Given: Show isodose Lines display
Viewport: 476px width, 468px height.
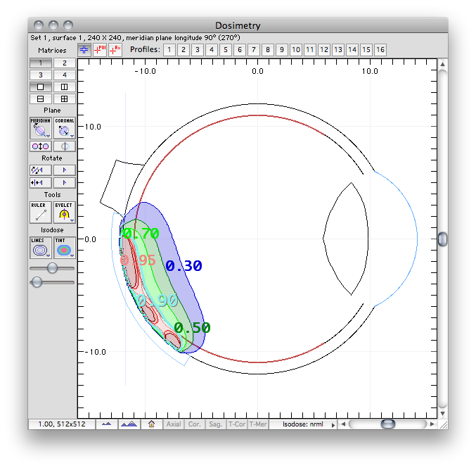Looking at the screenshot, I should pos(40,248).
